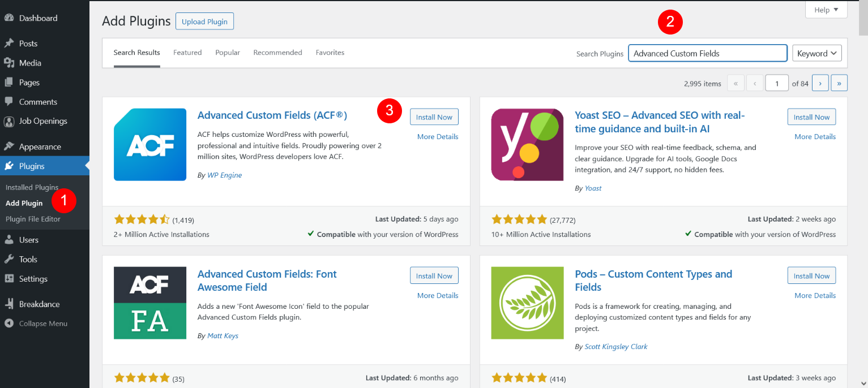Screen dimensions: 868x388
Task: Select the Job Openings icon
Action: pyautogui.click(x=9, y=121)
